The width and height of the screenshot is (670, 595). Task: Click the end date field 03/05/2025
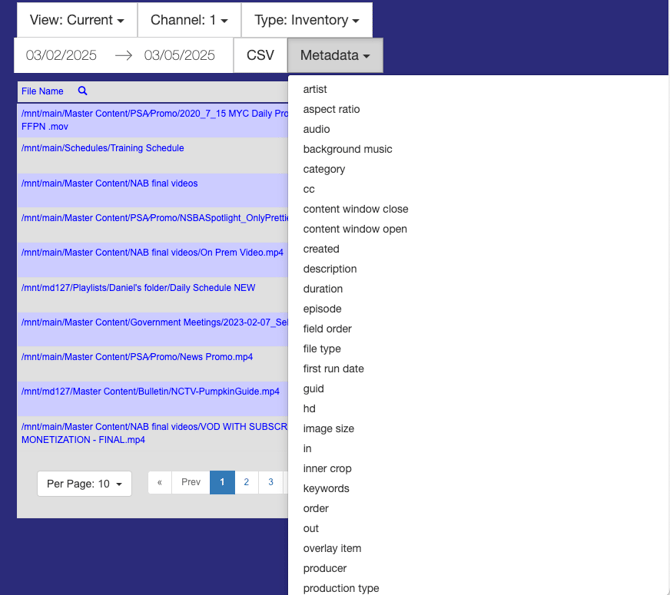tap(179, 56)
